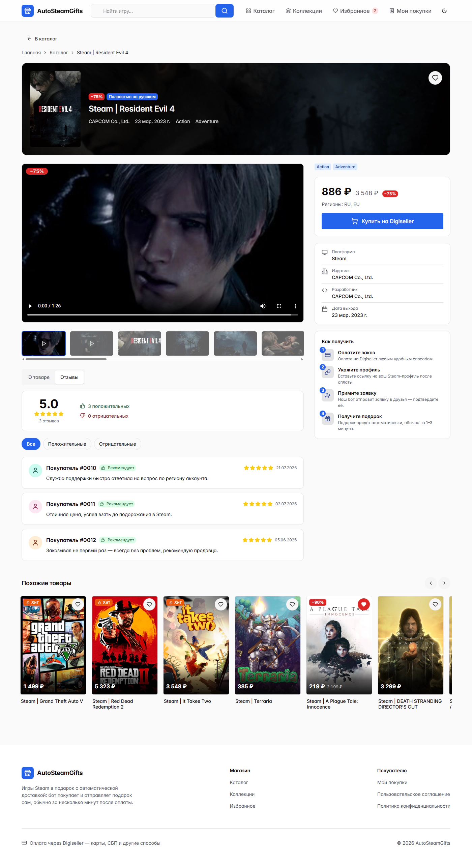This screenshot has width=472, height=868.
Task: Click avatar of Покупатель #0010
Action: click(35, 471)
